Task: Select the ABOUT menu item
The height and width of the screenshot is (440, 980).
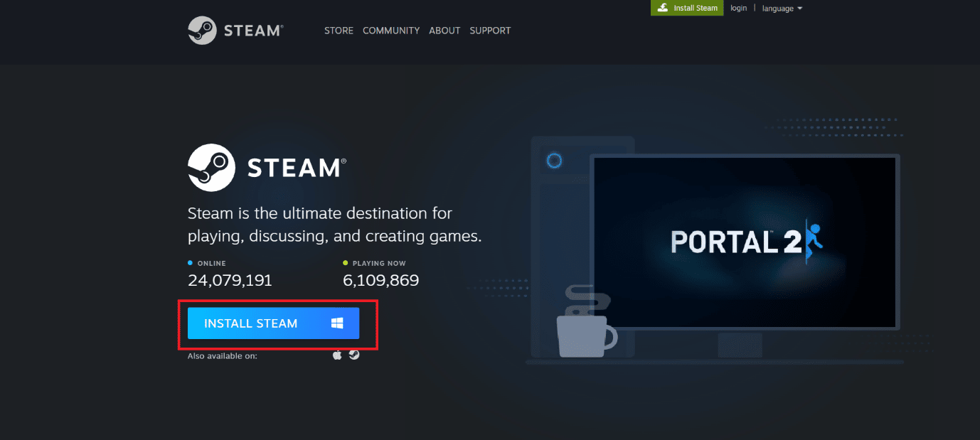Action: pos(444,30)
